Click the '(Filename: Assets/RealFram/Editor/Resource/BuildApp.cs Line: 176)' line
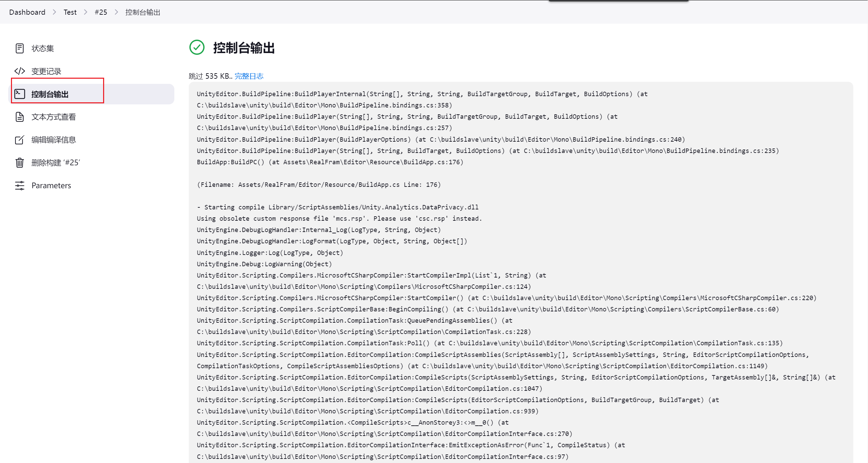The height and width of the screenshot is (463, 868). click(x=319, y=184)
